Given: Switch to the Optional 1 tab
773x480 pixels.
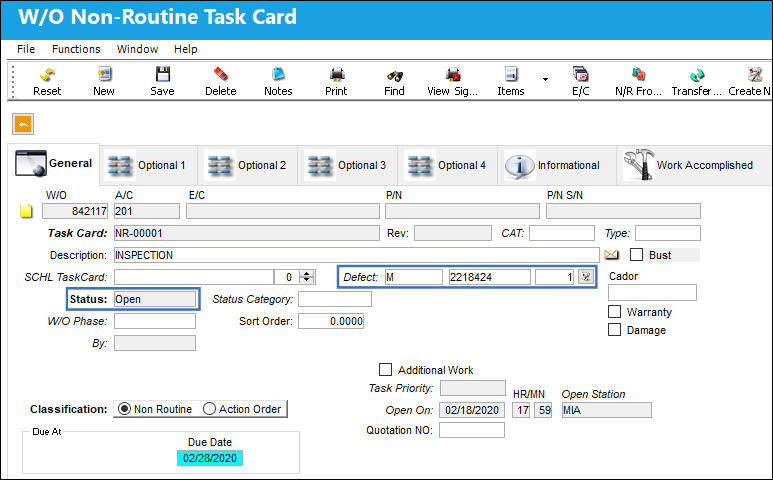Looking at the screenshot, I should (x=148, y=166).
